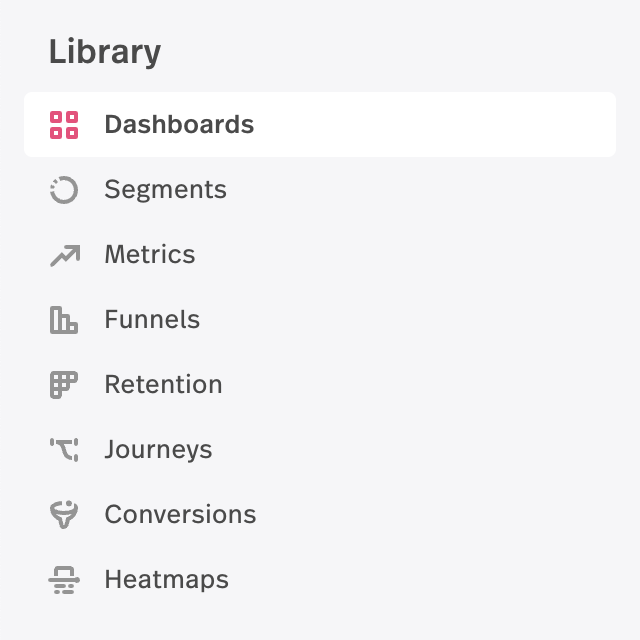Click the Segments partial-circle icon
This screenshot has width=640, height=640.
tap(64, 190)
